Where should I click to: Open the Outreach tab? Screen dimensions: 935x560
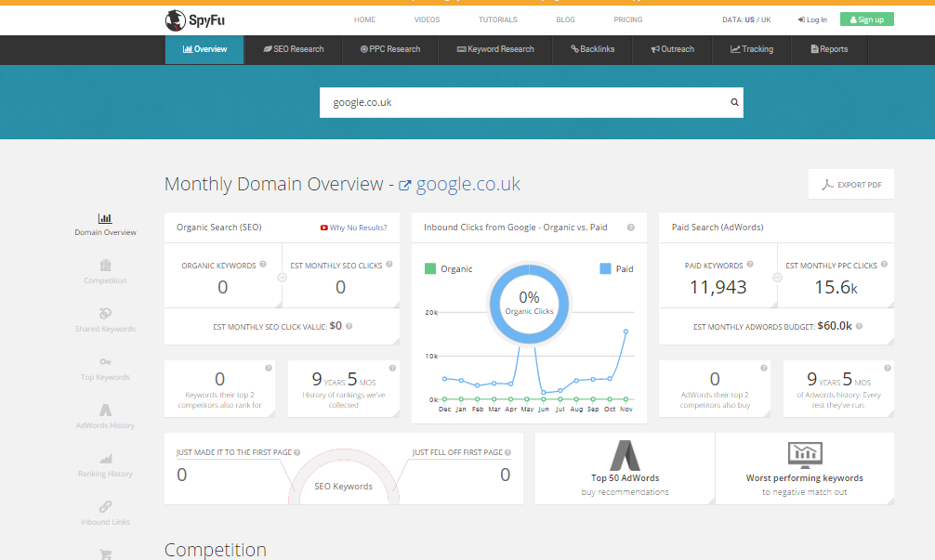pos(673,49)
